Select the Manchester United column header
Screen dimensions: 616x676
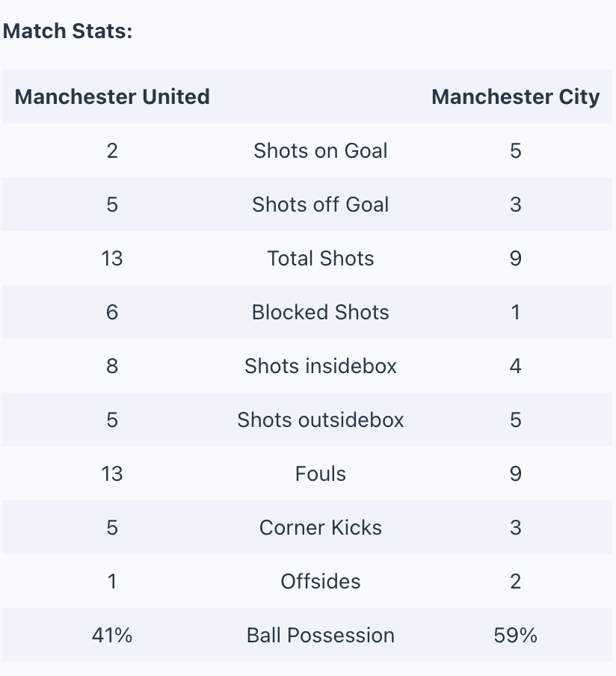112,96
